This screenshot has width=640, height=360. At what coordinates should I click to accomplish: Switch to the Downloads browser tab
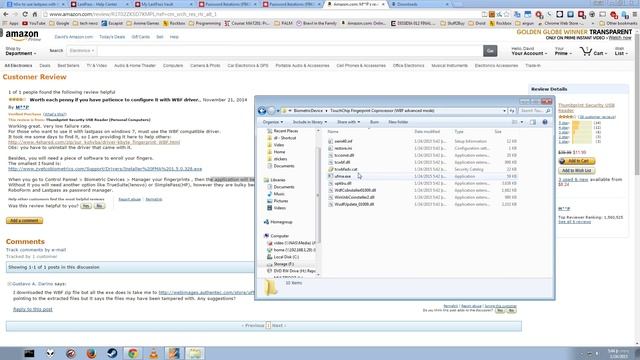click(420, 4)
